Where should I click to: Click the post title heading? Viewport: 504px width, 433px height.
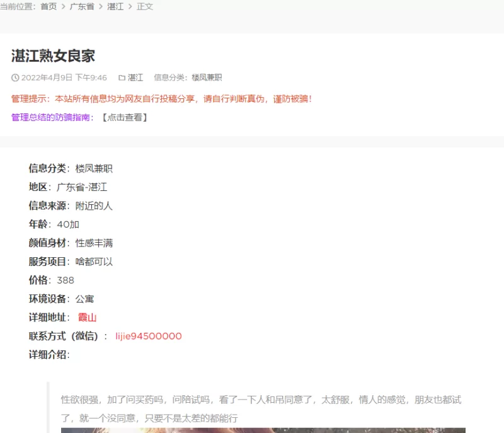pyautogui.click(x=53, y=55)
